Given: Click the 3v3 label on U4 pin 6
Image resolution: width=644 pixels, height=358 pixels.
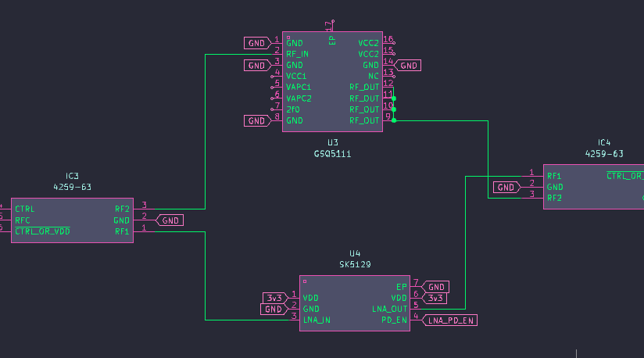Looking at the screenshot, I should [x=435, y=298].
